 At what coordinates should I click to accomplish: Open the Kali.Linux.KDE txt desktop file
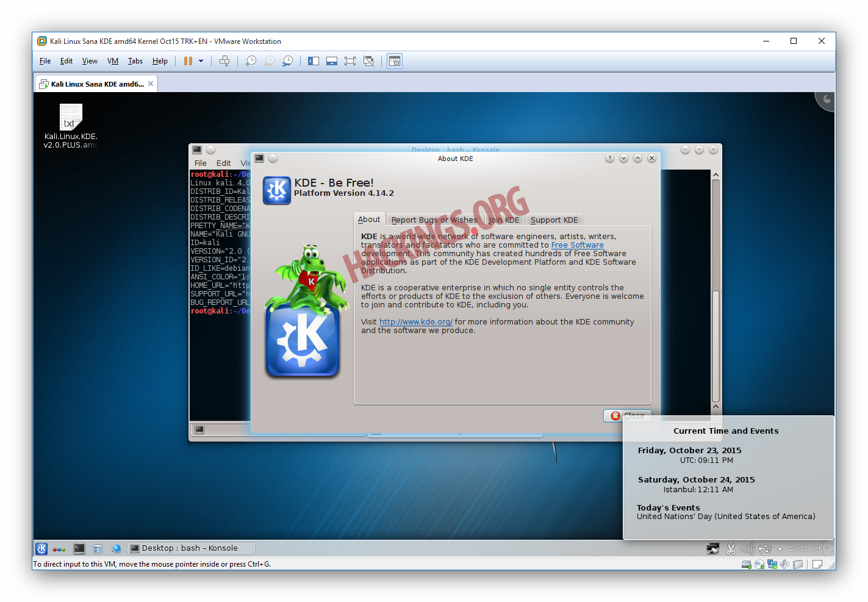tap(71, 126)
